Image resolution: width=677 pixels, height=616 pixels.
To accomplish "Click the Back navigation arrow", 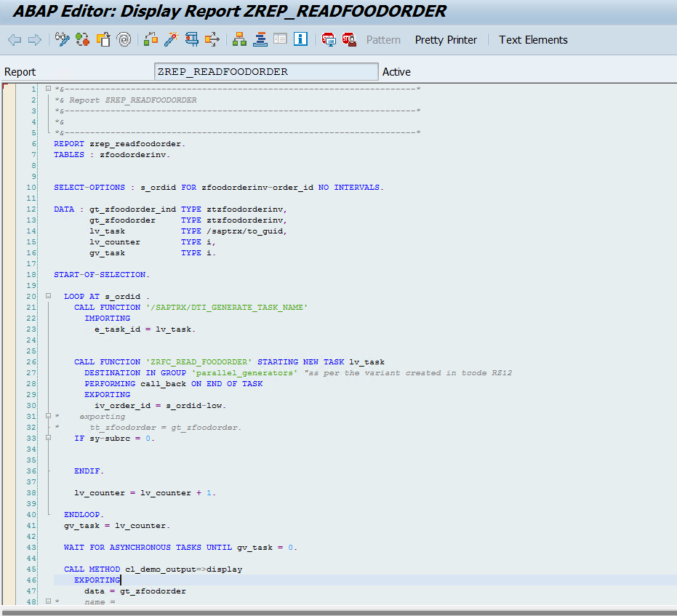I will (x=15, y=40).
